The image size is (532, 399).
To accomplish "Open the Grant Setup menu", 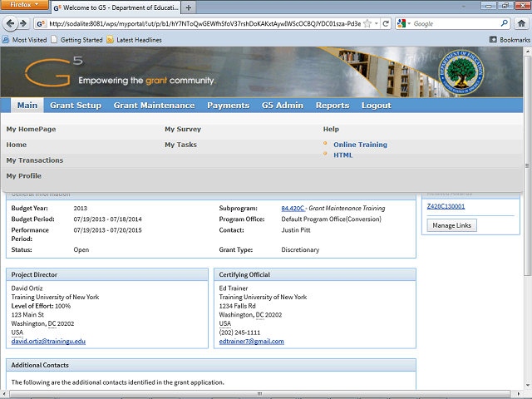I will tap(76, 106).
